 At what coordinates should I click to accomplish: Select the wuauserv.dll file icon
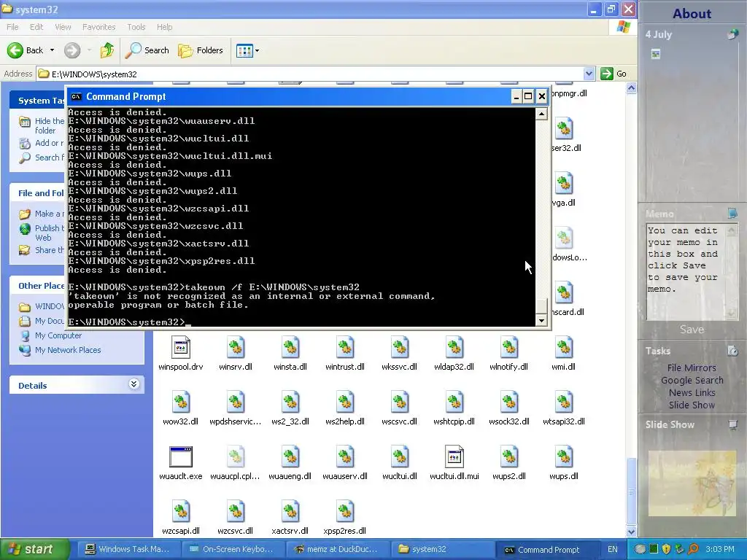pyautogui.click(x=345, y=456)
